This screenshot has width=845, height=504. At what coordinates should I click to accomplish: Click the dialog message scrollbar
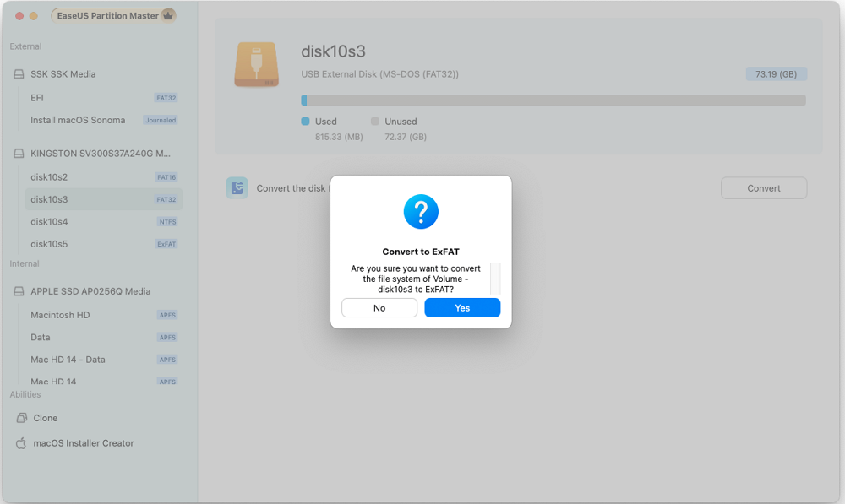(x=495, y=279)
